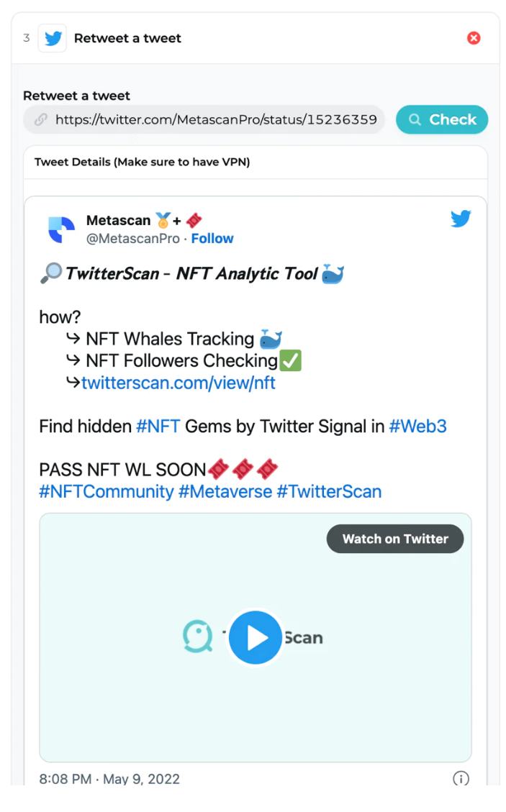This screenshot has width=506, height=812.
Task: Click the Metascan display name
Action: (x=118, y=221)
